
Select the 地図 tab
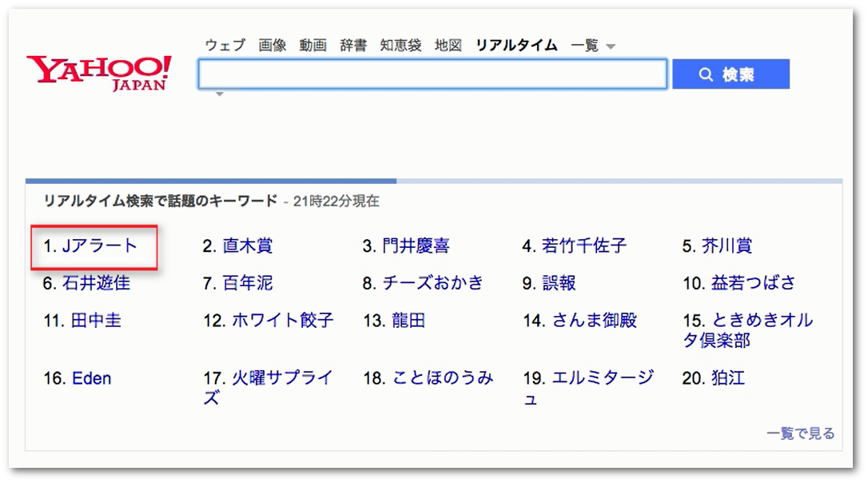[x=448, y=46]
